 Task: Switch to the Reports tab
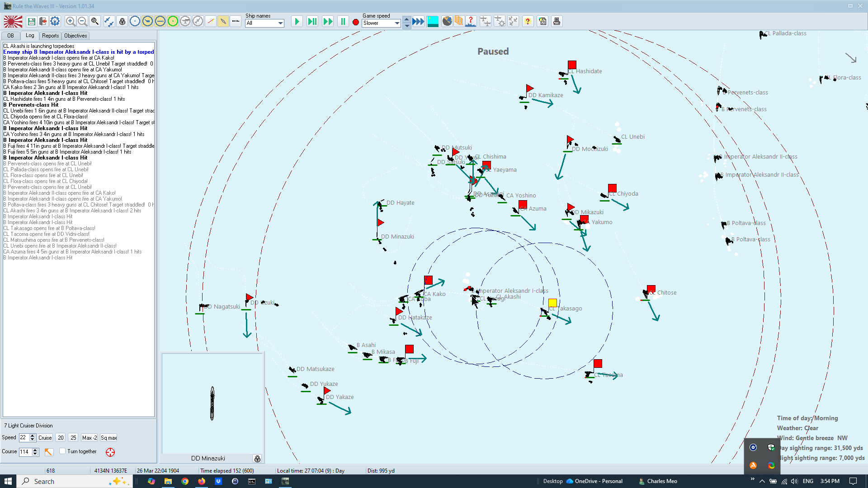pyautogui.click(x=50, y=36)
